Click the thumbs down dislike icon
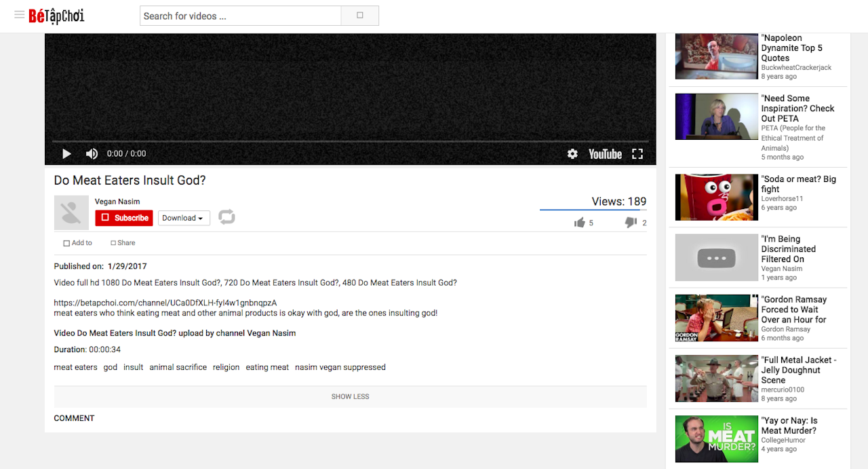Screen dimensions: 868x469 coord(631,223)
